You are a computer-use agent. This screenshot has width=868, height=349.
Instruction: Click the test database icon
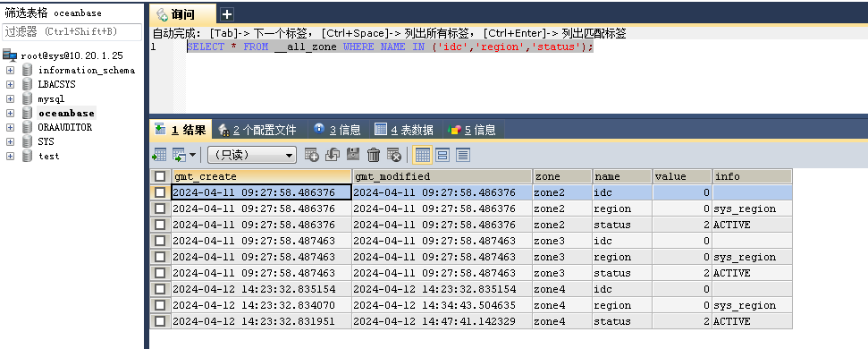point(27,157)
